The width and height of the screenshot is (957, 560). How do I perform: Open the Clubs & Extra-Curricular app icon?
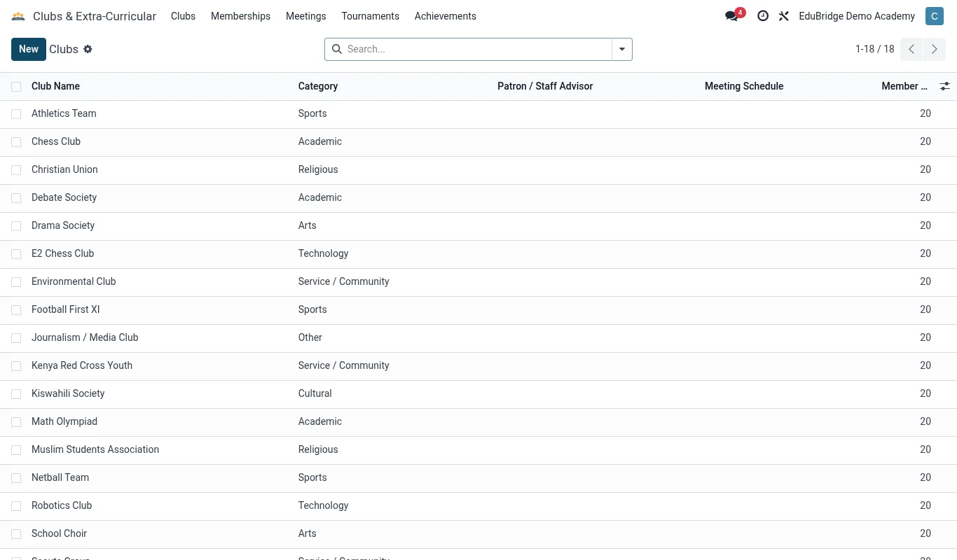18,16
